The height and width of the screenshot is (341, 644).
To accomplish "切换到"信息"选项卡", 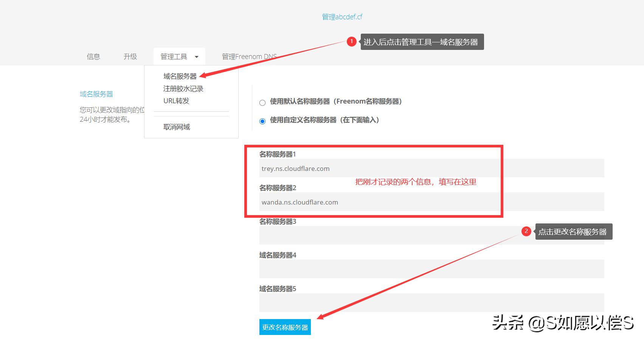I will pos(93,56).
